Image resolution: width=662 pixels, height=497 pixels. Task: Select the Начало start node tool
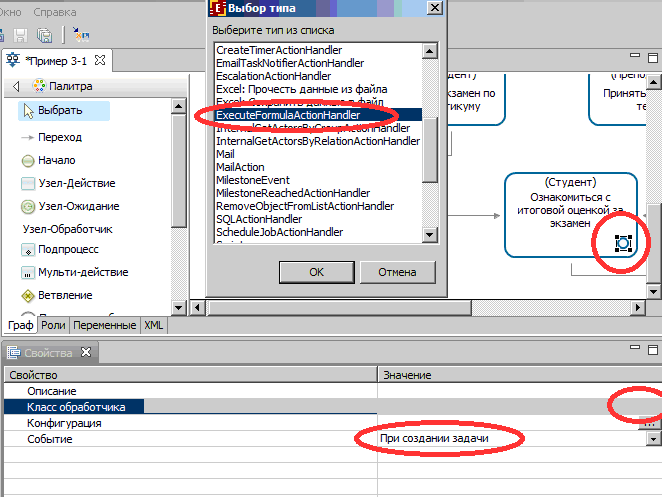click(56, 160)
